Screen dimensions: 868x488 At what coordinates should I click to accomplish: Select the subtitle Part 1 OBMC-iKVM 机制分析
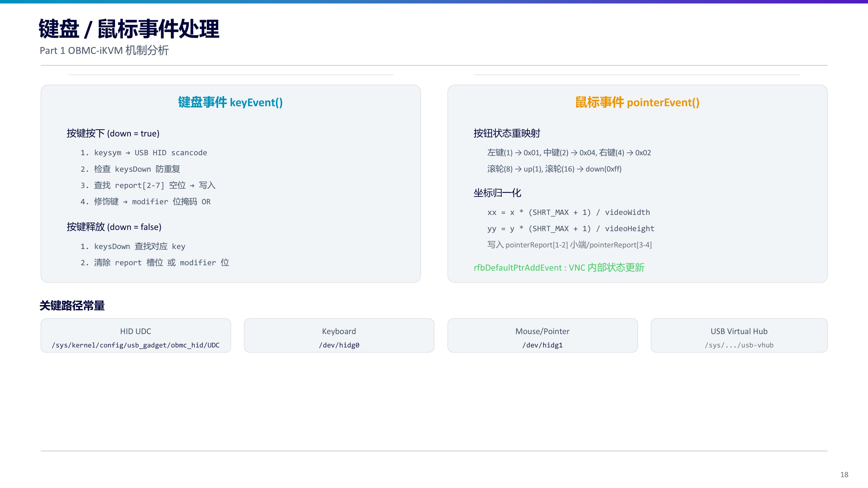coord(104,51)
